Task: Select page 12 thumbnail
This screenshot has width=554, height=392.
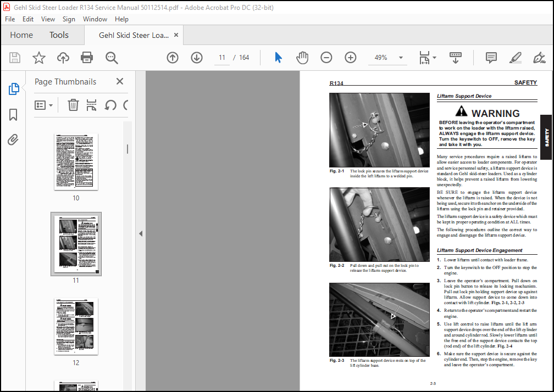Action: tap(76, 326)
